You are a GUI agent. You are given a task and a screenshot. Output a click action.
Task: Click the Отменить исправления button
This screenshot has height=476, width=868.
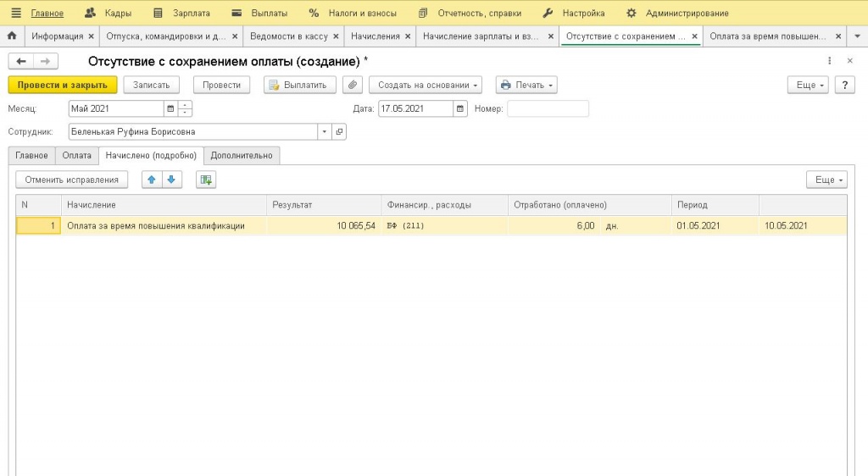(71, 180)
